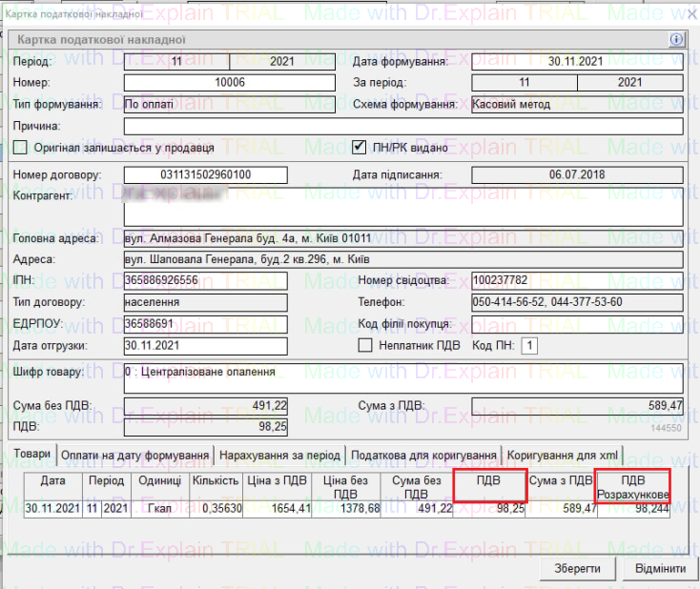Click the ПДВ Розрахункове column header
The width and height of the screenshot is (700, 589).
click(x=632, y=488)
